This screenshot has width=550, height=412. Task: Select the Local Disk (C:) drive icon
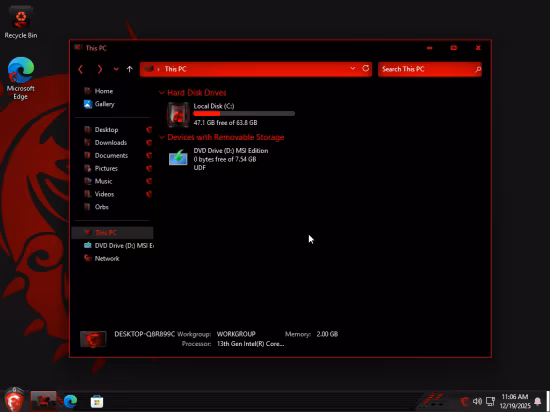[x=178, y=115]
